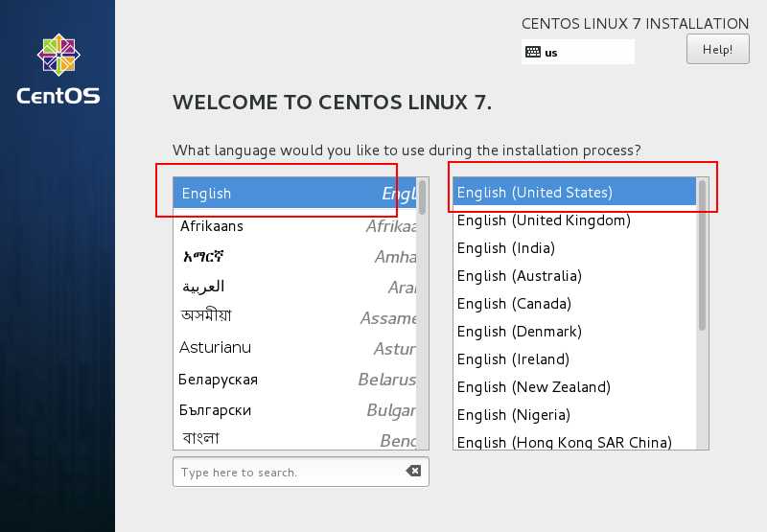Choose English (Canada) locale
The width and height of the screenshot is (767, 532).
click(574, 304)
